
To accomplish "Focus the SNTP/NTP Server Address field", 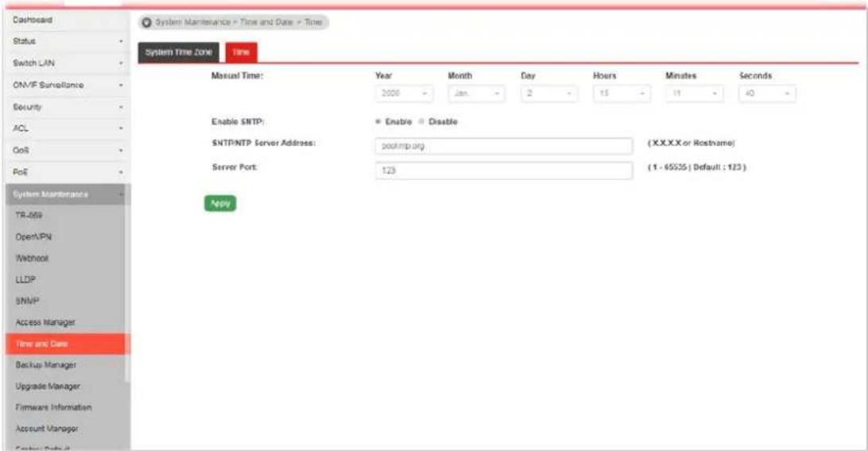I will 504,146.
